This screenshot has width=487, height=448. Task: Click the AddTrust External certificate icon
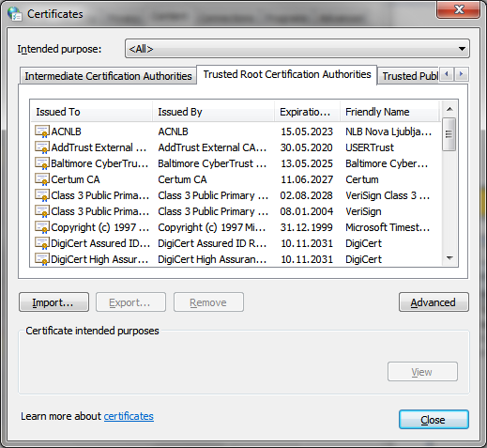pyautogui.click(x=42, y=147)
